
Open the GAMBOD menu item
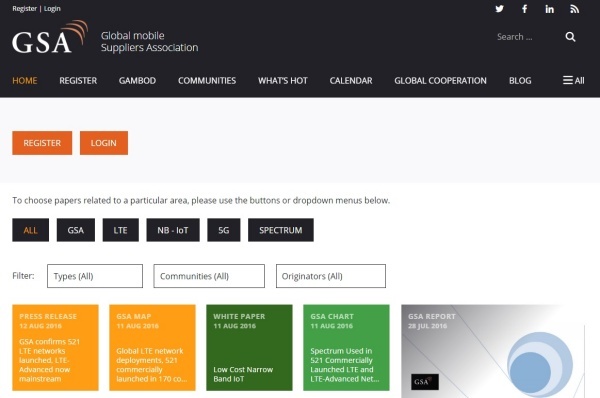tap(137, 81)
